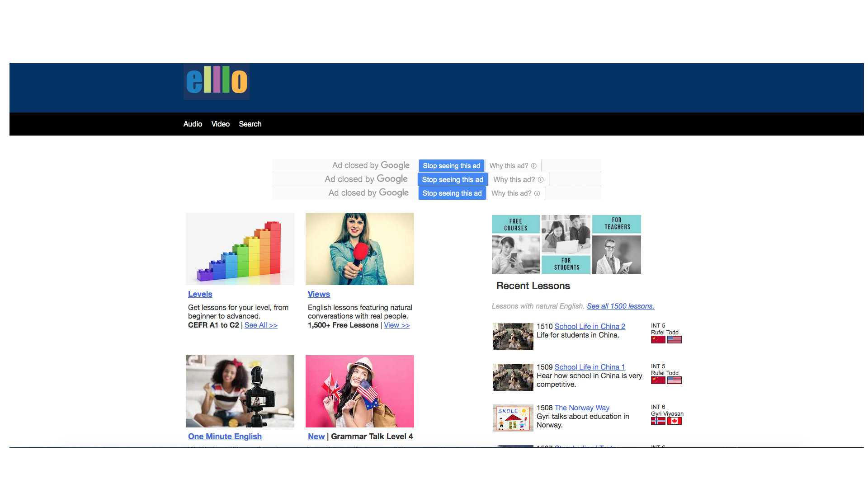Click 'Life for students in China.' description

[x=578, y=335]
